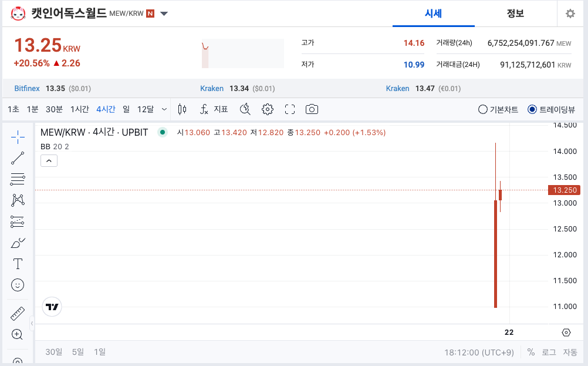
Task: Click the 24H trade amount 91,125,712,601
Action: [527, 65]
